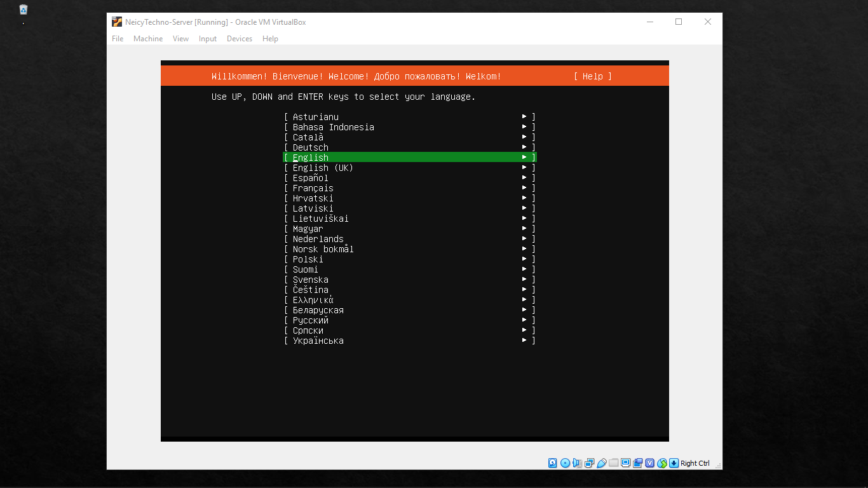Choose Српски from language list
The height and width of the screenshot is (488, 868).
point(410,330)
